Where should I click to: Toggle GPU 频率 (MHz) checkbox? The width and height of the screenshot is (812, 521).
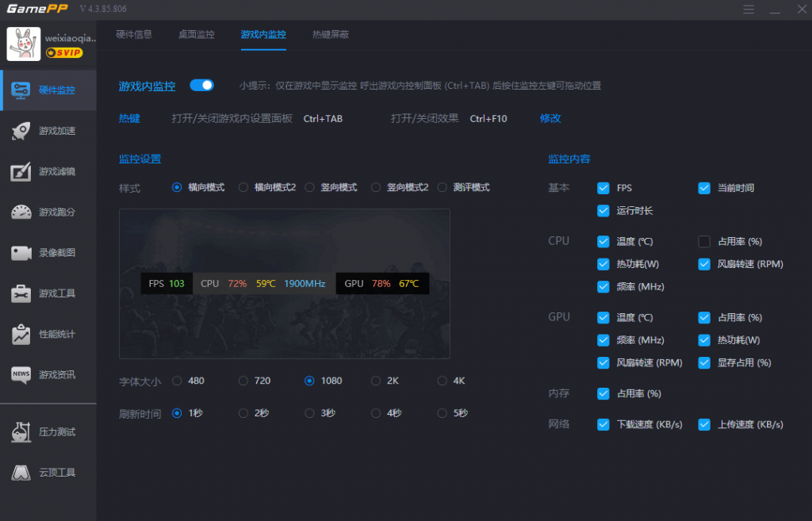tap(603, 340)
